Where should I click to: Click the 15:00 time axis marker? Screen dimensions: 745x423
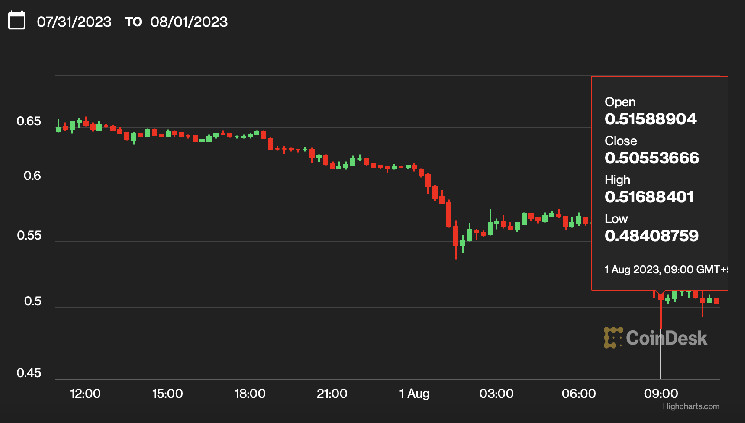coord(167,394)
